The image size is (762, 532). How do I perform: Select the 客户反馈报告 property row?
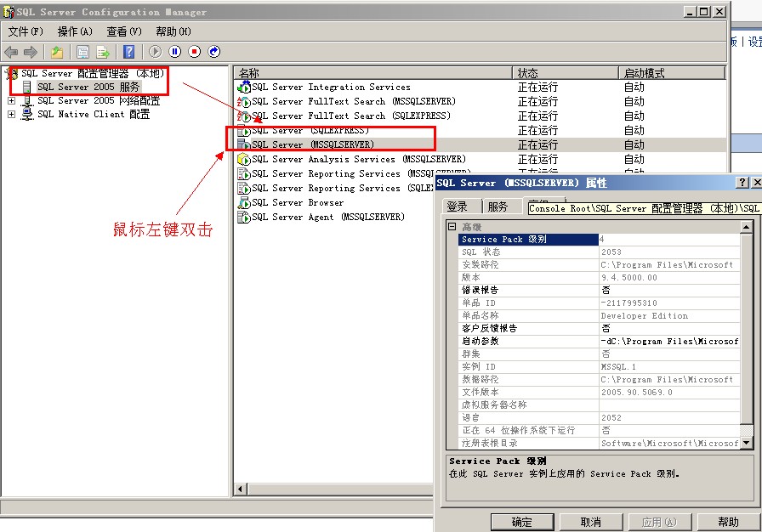point(599,329)
